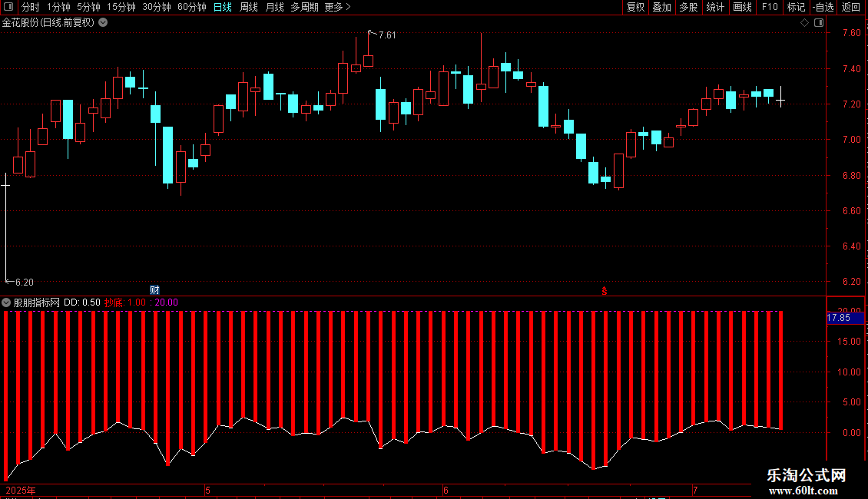This screenshot has height=499, width=868.
Task: Click the 复权 adjustment button
Action: tap(635, 7)
